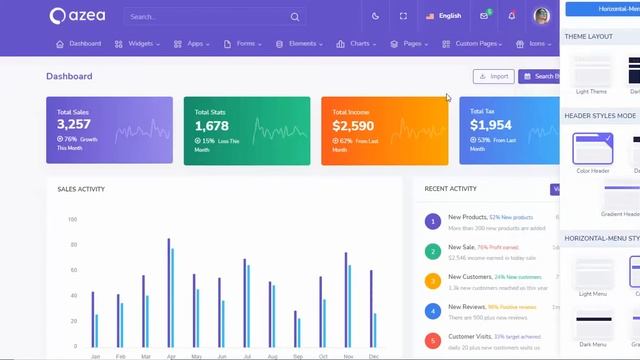Click the search magnifier icon
Screen dimensions: 640x360
point(295,17)
